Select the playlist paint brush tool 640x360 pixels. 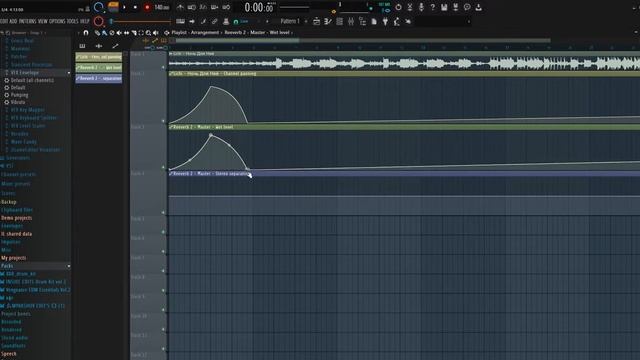point(104,33)
